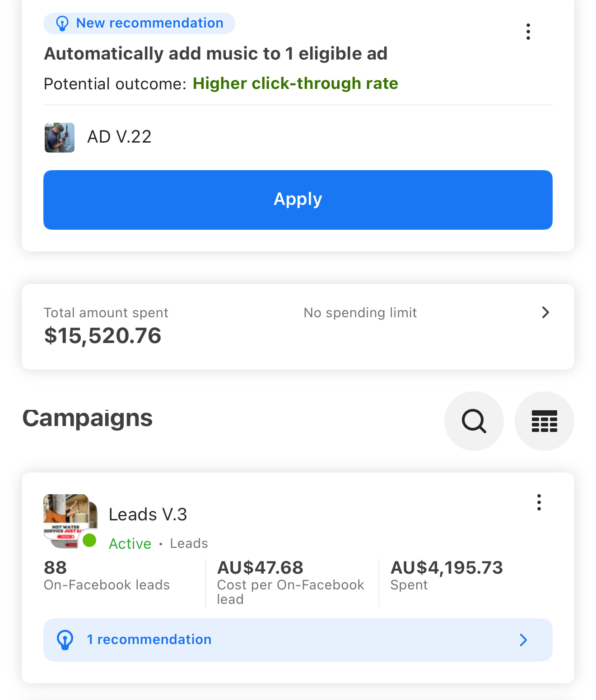Click the No spending limit text
This screenshot has height=700, width=596.
tap(360, 313)
